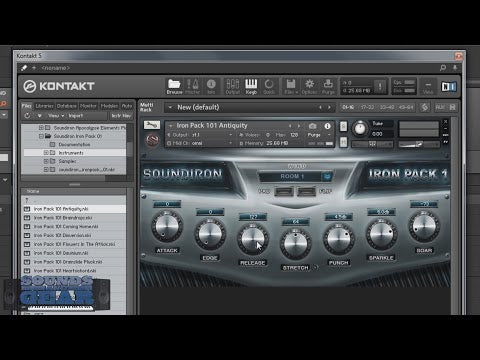Screen dimensions: 480x360
Task: Switch to the Auto tab
Action: pos(126,106)
